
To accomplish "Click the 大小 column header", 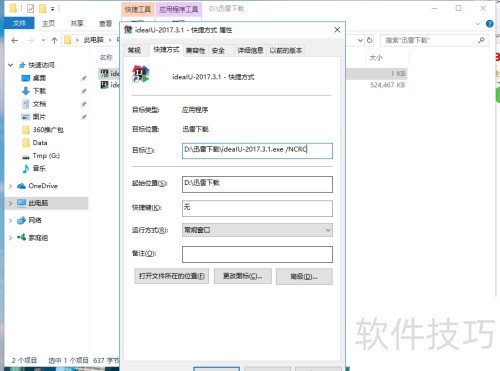I will click(376, 58).
